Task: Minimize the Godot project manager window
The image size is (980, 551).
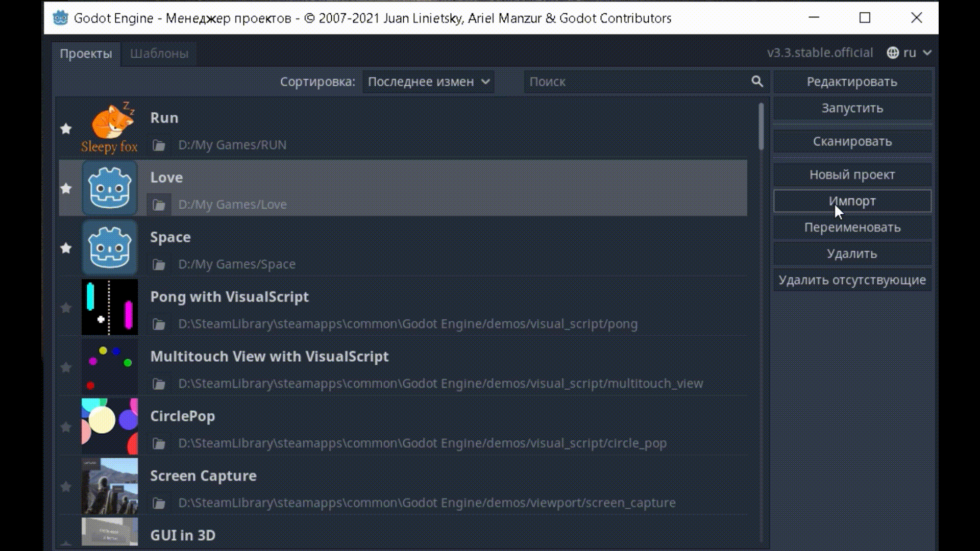Action: tap(814, 18)
